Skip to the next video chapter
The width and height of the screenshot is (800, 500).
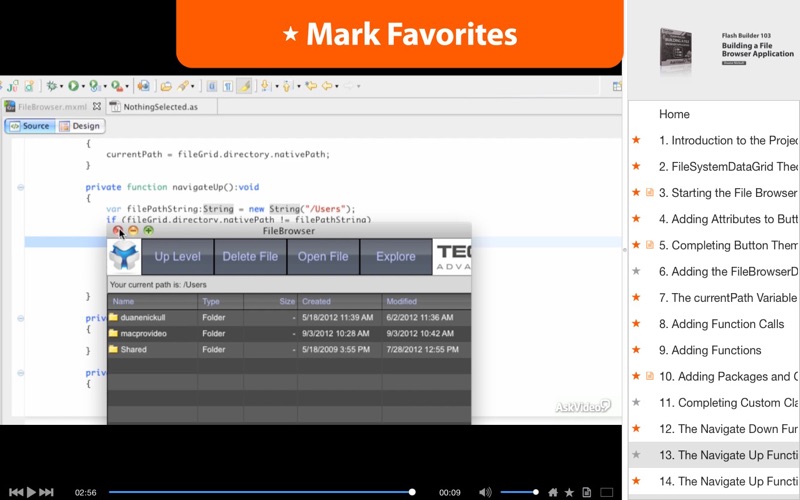pos(46,492)
